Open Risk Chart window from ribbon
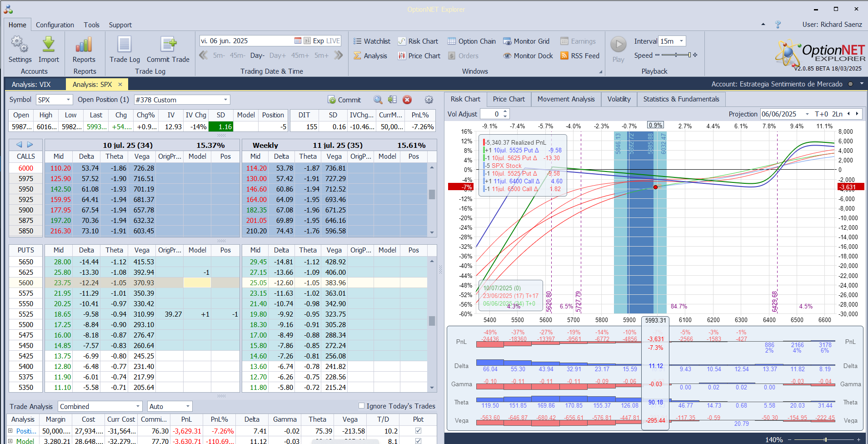The image size is (868, 444). tap(418, 41)
